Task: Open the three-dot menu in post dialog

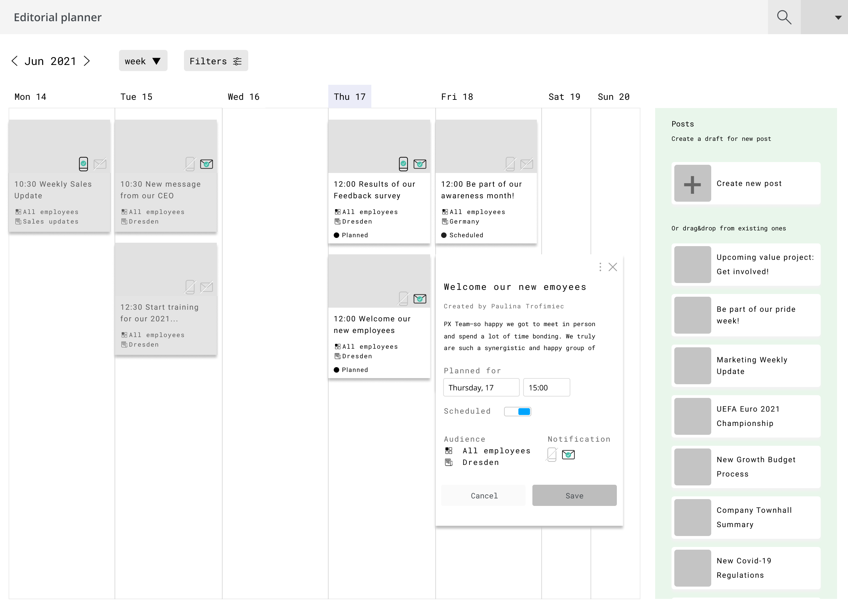Action: click(600, 267)
